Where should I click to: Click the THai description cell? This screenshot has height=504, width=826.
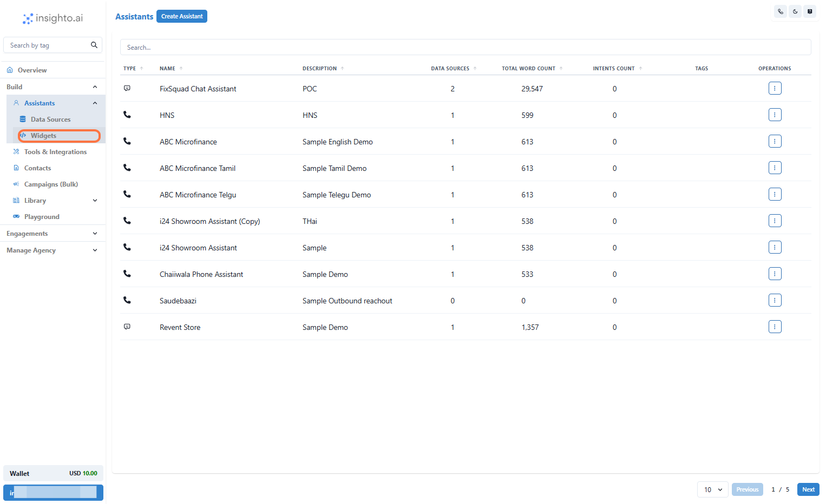[310, 221]
